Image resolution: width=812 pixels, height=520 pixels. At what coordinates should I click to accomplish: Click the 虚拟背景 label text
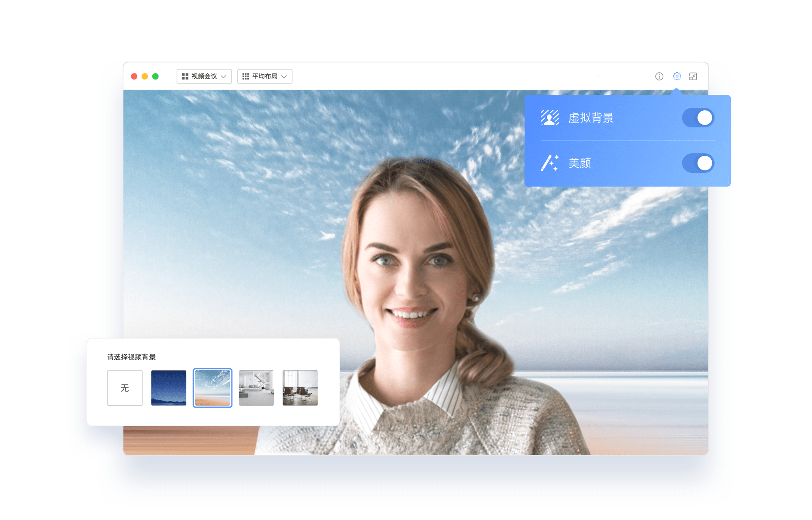click(591, 118)
